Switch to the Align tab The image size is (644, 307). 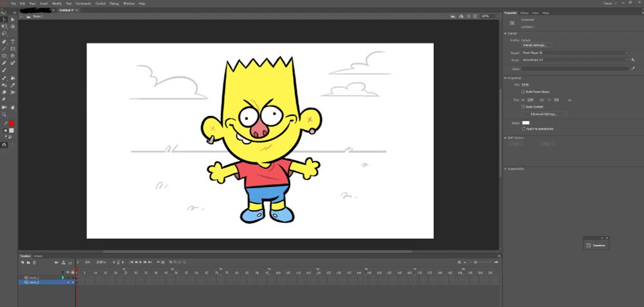pyautogui.click(x=546, y=13)
